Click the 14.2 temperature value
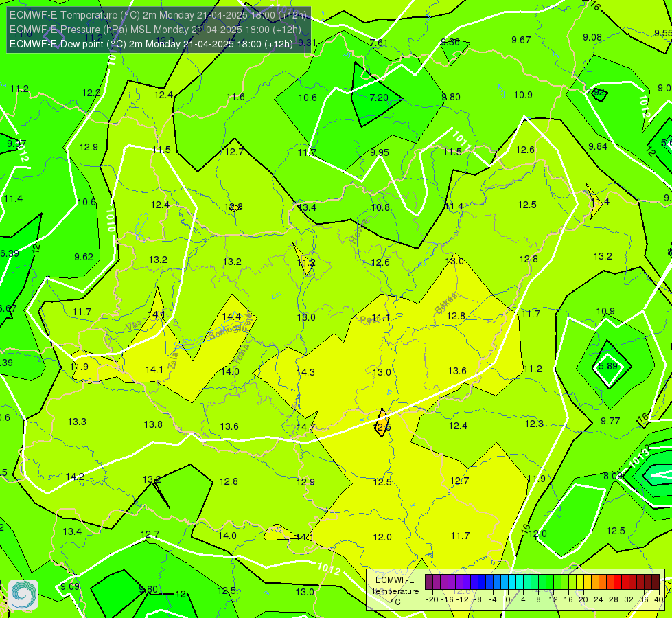The height and width of the screenshot is (618, 672). point(75,477)
